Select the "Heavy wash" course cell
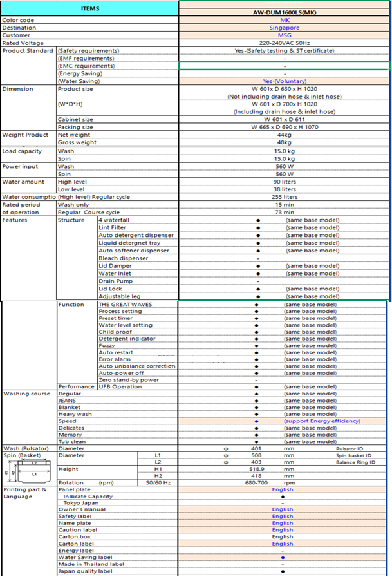The height and width of the screenshot is (579, 392). pos(117,414)
